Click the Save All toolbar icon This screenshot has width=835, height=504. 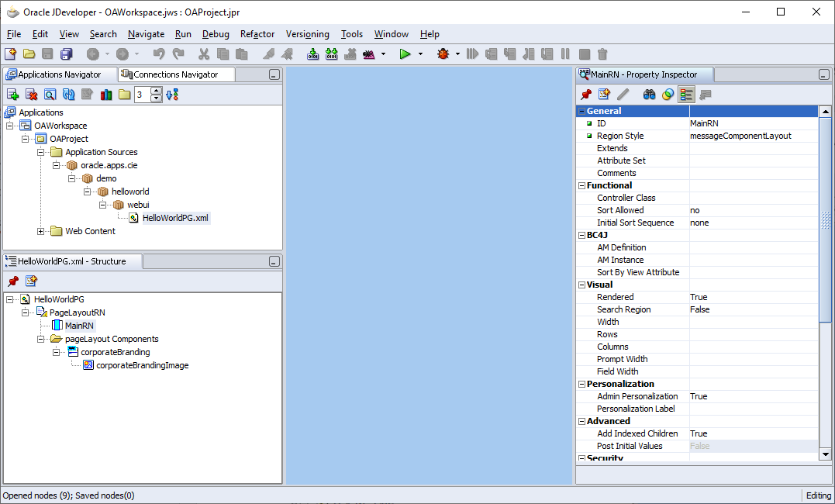[x=66, y=54]
